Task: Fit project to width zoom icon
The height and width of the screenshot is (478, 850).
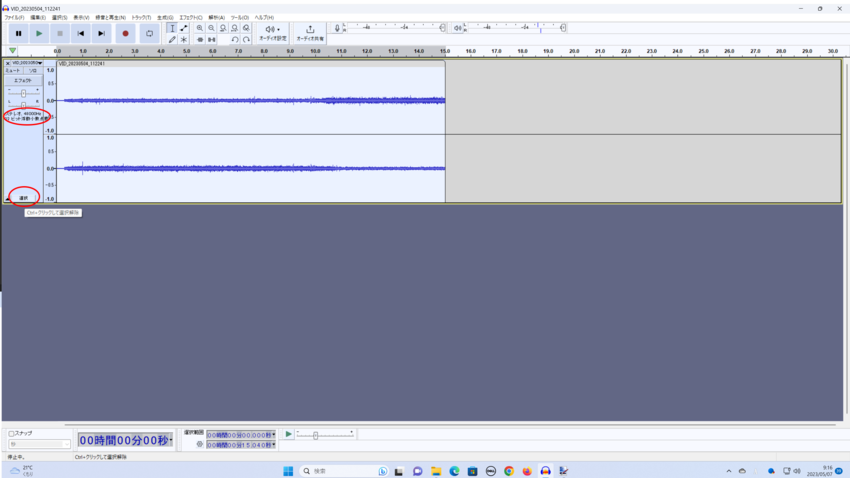Action: point(235,28)
